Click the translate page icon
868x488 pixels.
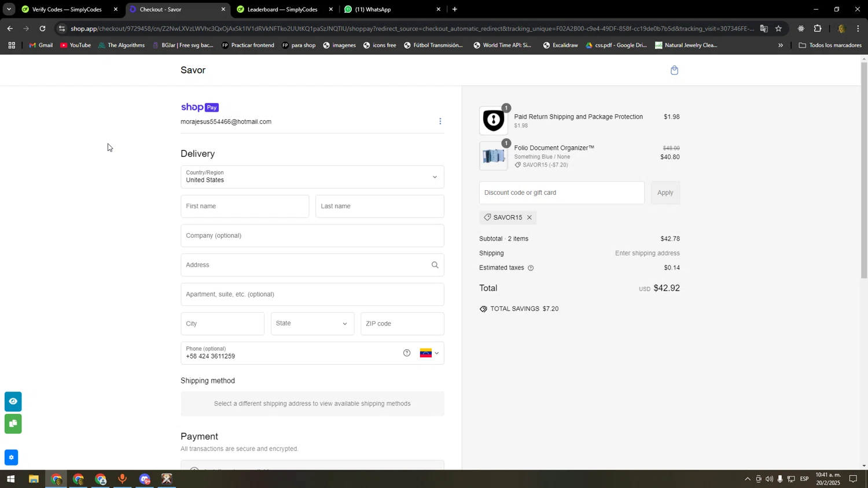point(764,28)
